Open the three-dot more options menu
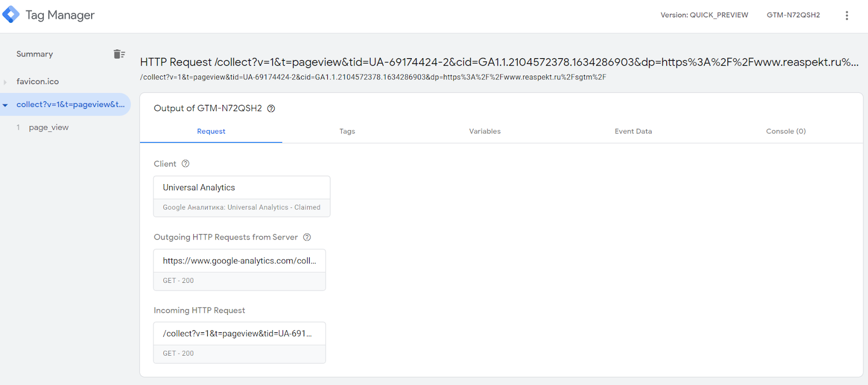The height and width of the screenshot is (385, 868). 846,15
